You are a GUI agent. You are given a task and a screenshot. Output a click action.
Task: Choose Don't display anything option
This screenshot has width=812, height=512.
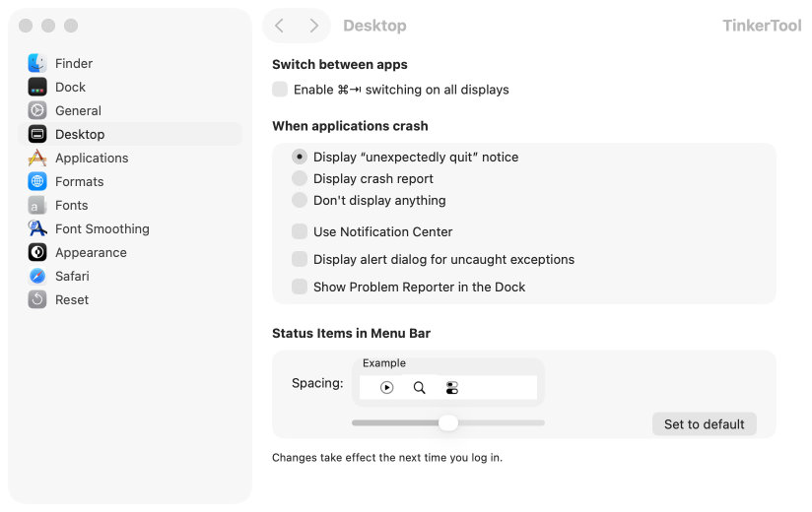coord(300,200)
